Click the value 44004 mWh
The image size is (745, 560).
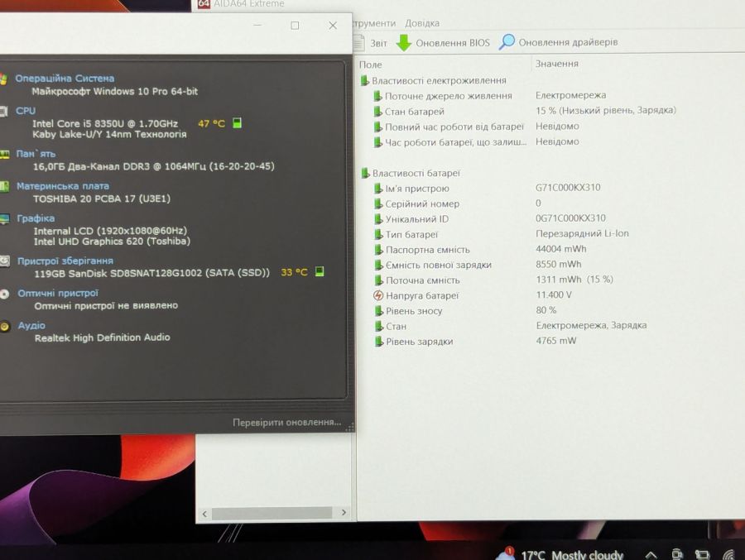pyautogui.click(x=560, y=249)
